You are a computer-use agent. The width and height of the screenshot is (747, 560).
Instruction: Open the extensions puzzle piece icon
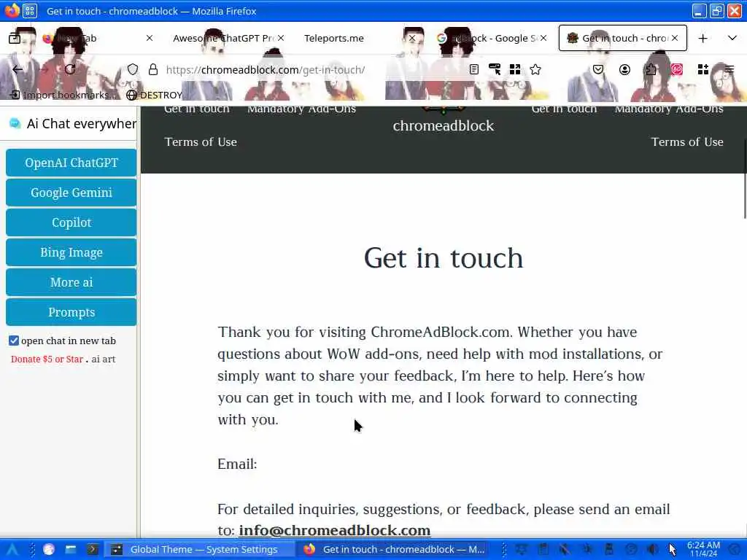pos(651,69)
